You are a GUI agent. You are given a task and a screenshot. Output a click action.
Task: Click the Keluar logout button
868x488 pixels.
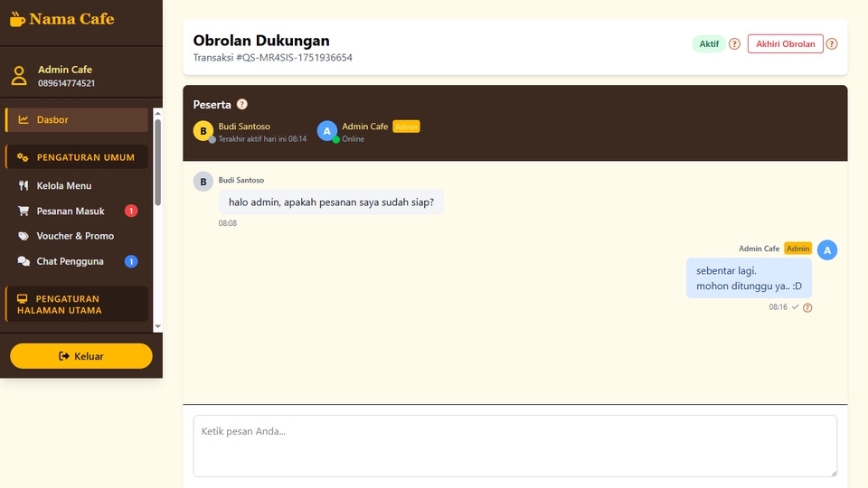click(81, 356)
